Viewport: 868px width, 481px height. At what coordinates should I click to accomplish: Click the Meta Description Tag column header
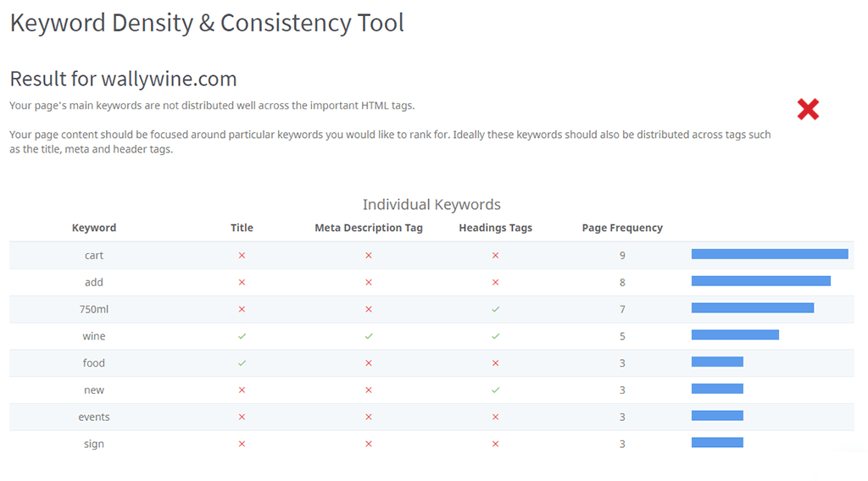[x=368, y=228]
